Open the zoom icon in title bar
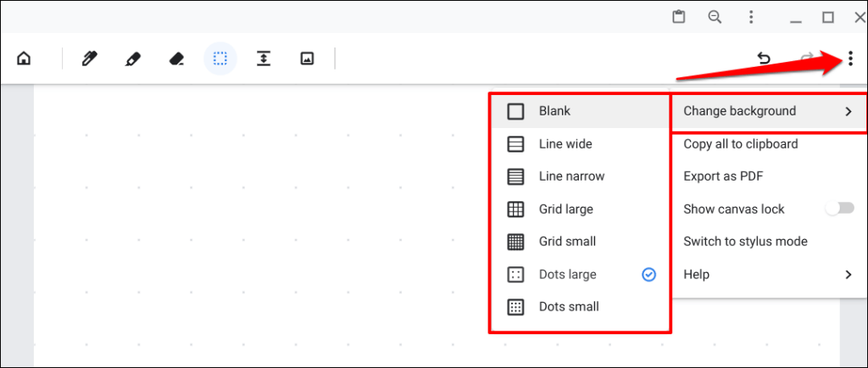Screen dimensions: 868x368 pos(715,17)
